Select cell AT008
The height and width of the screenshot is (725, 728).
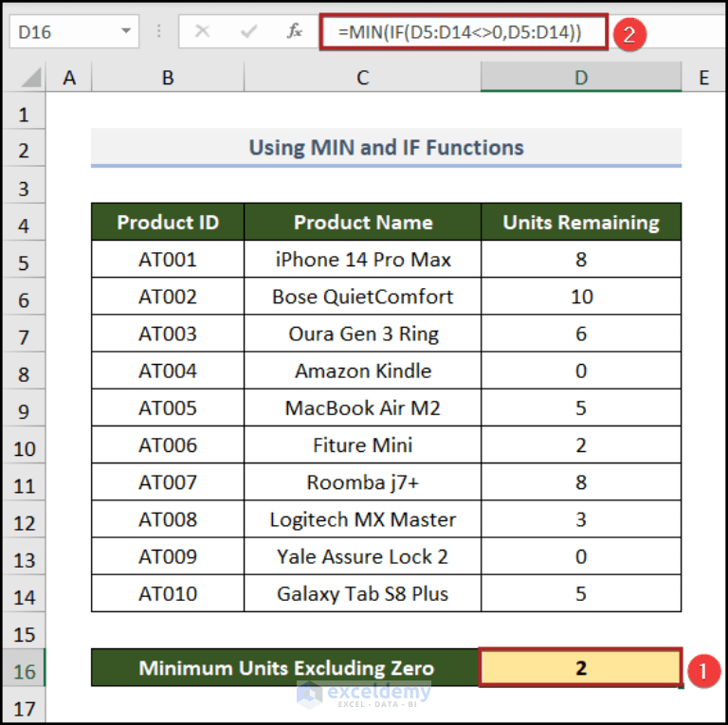click(x=168, y=519)
